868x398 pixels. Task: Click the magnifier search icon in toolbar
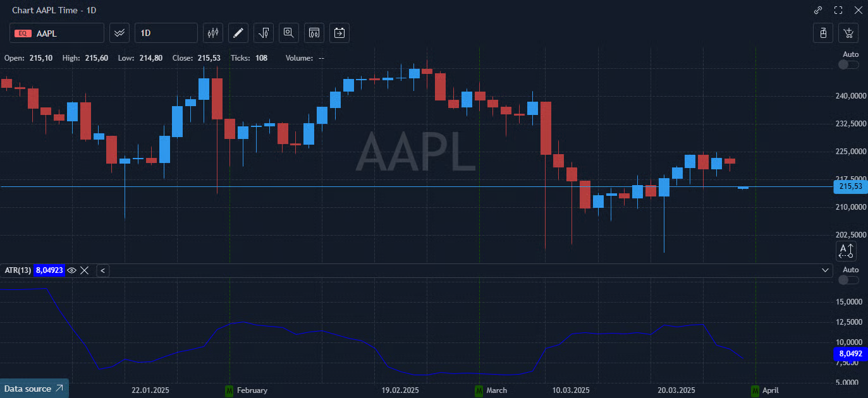tap(289, 33)
